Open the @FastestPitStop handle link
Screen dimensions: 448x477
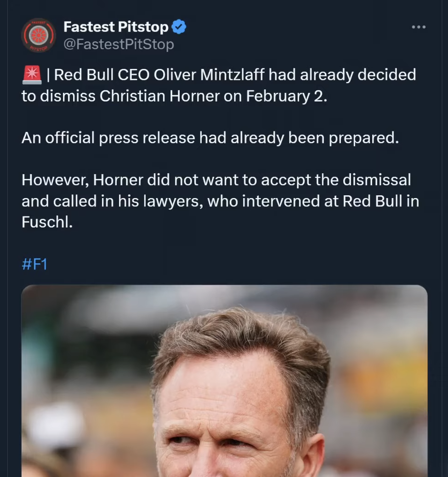click(x=119, y=44)
